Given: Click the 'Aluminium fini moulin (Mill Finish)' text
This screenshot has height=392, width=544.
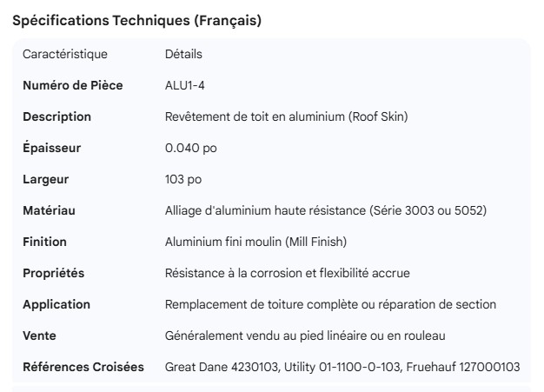Looking at the screenshot, I should click(x=256, y=243).
